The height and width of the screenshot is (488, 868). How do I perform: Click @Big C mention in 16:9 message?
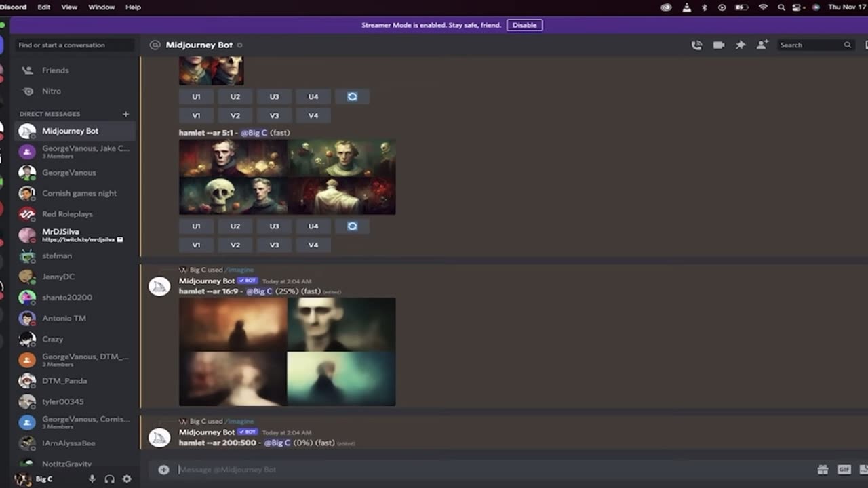[259, 291]
